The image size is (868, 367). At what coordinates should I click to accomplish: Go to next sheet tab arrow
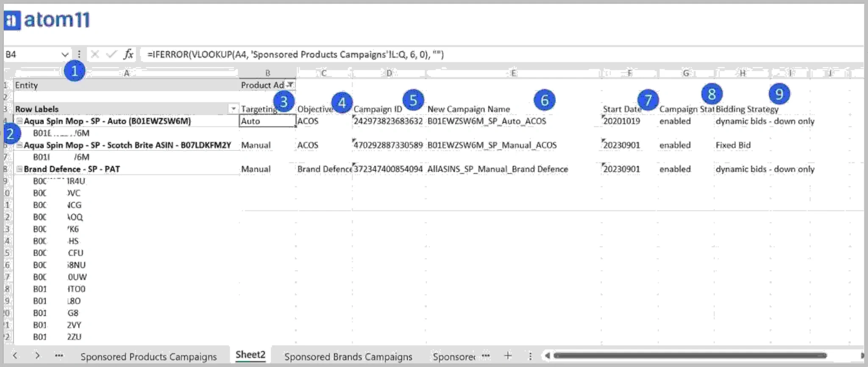click(38, 356)
